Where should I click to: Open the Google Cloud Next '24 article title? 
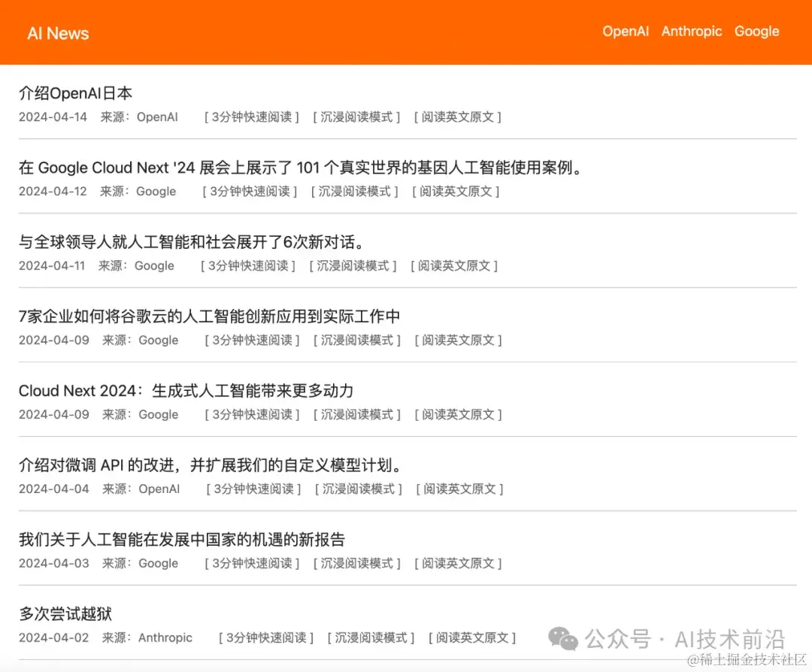tap(301, 168)
